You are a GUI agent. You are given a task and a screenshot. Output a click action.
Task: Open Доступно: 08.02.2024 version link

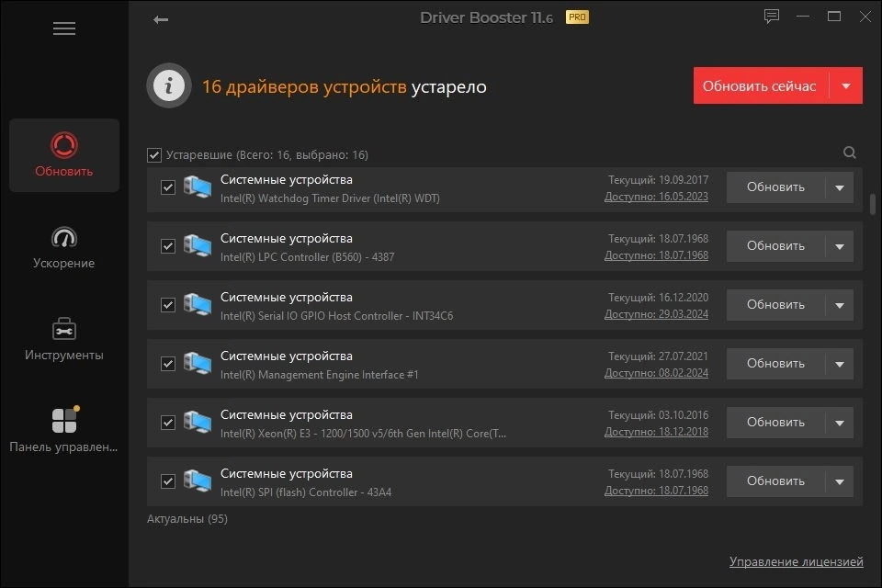[656, 372]
